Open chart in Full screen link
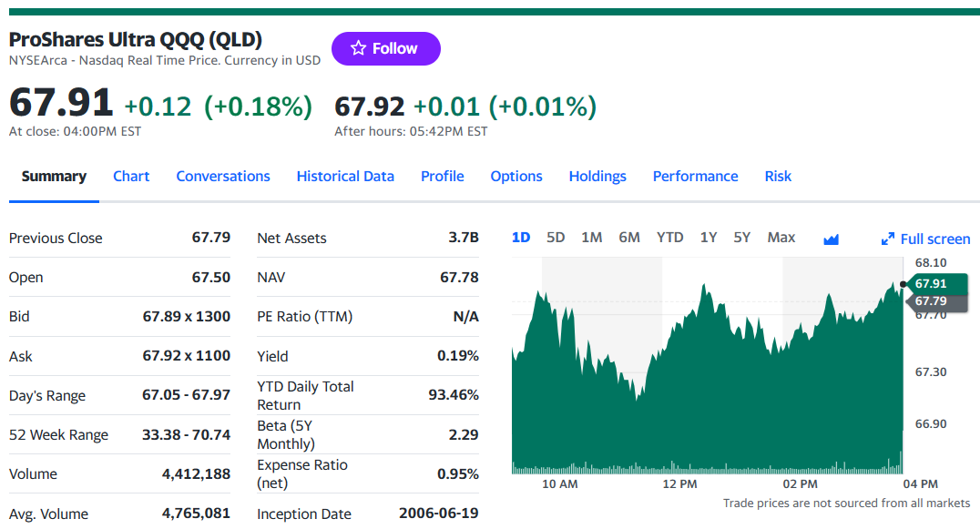Screen dimensions: 980x529 click(925, 239)
